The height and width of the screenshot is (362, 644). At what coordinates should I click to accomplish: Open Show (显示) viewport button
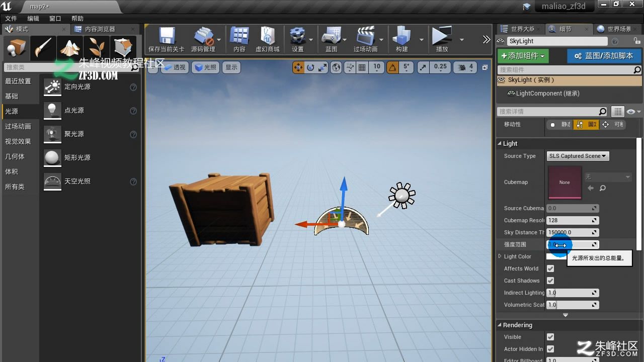click(231, 67)
